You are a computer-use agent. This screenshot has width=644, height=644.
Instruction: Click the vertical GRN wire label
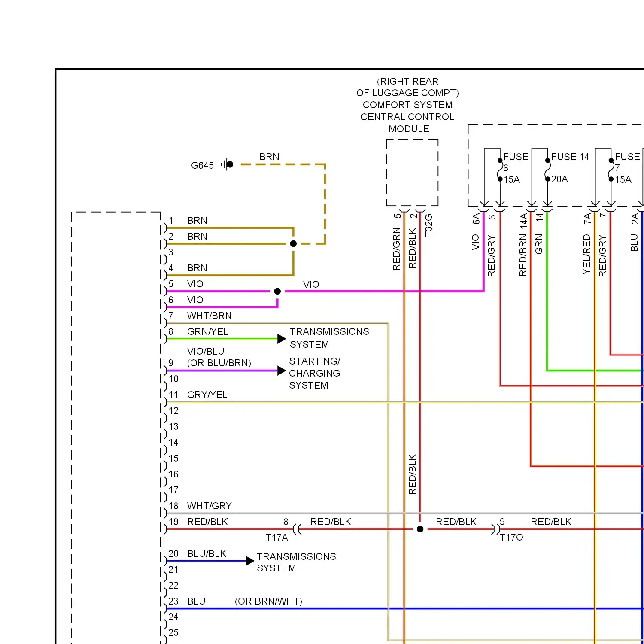(539, 244)
